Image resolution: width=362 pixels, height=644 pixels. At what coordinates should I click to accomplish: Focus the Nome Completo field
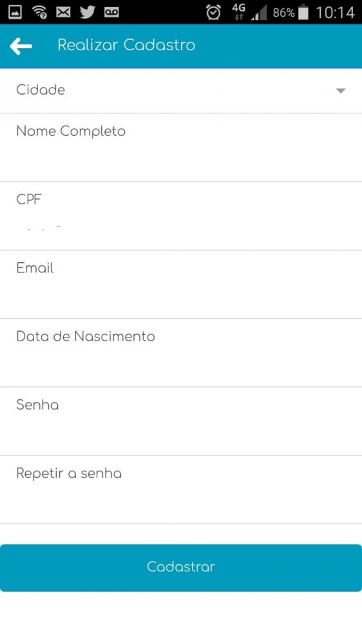(x=181, y=147)
